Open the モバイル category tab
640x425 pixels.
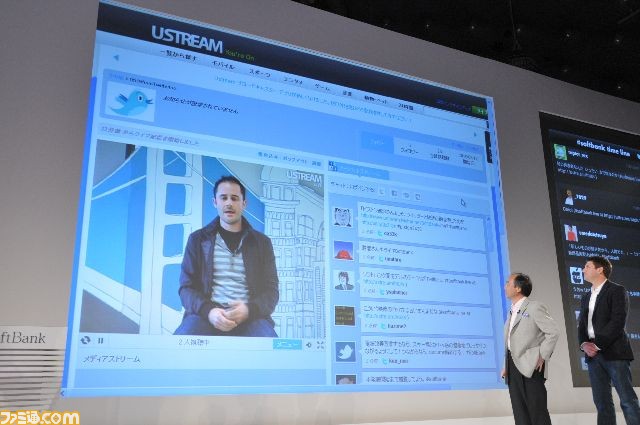click(223, 65)
